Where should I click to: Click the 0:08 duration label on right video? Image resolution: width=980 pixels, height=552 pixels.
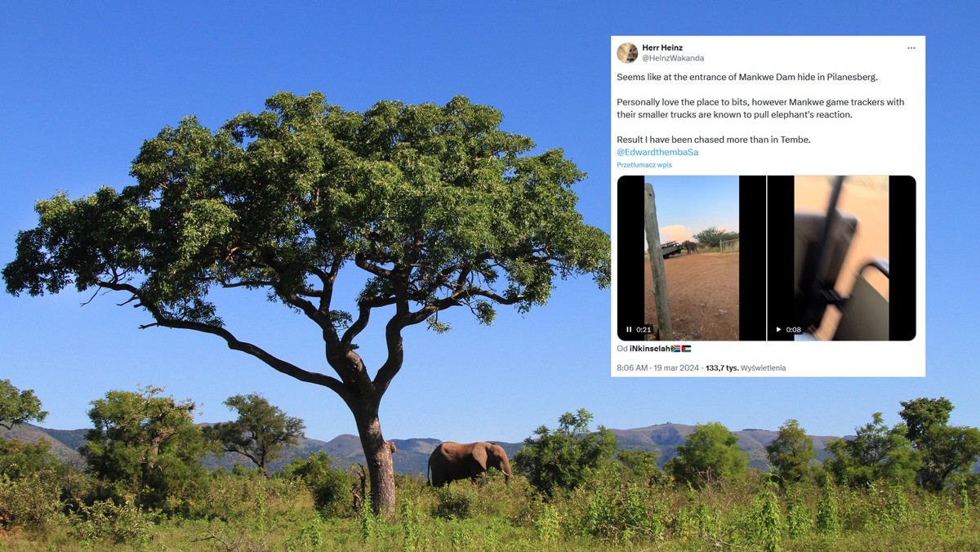[x=793, y=330]
